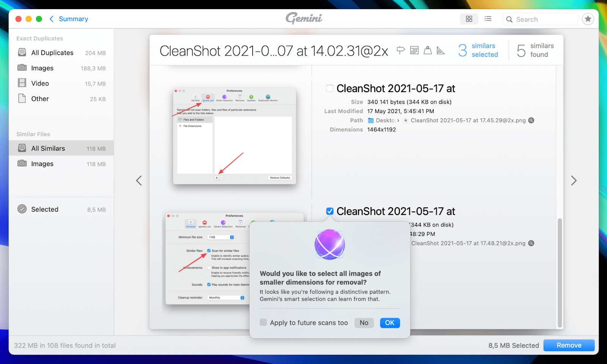The width and height of the screenshot is (607, 364).
Task: Click Desktop folder icon in path
Action: pos(371,121)
